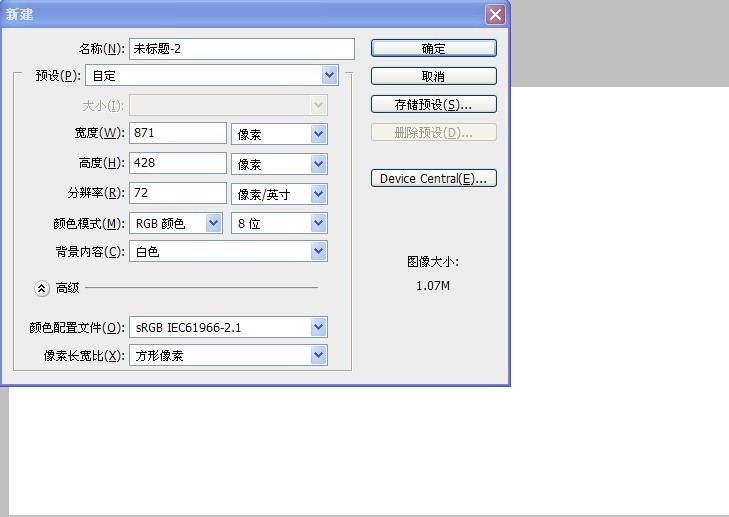
Task: Click the 取消 (Cancel) button
Action: click(x=433, y=76)
